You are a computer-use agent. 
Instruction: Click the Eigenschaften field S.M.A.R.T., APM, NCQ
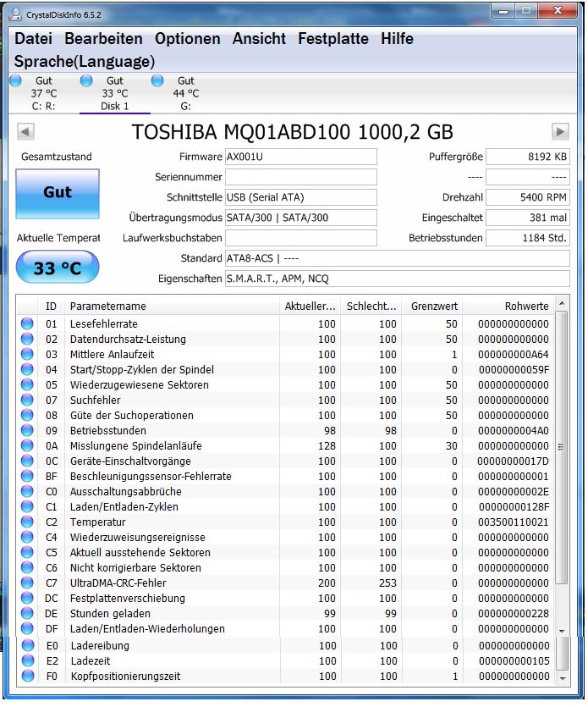tap(398, 279)
